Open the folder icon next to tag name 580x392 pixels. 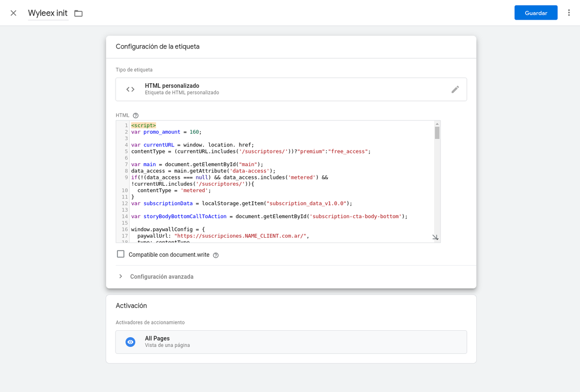click(78, 13)
